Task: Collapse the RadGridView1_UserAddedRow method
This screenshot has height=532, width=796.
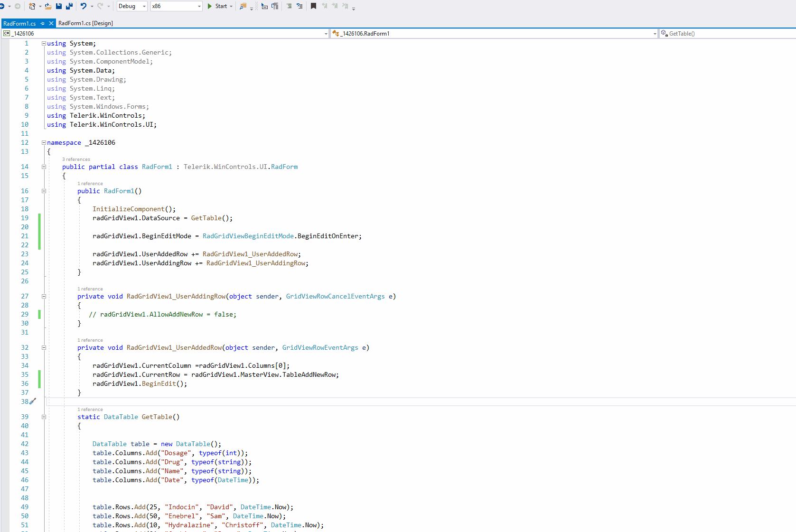Action: click(x=44, y=348)
